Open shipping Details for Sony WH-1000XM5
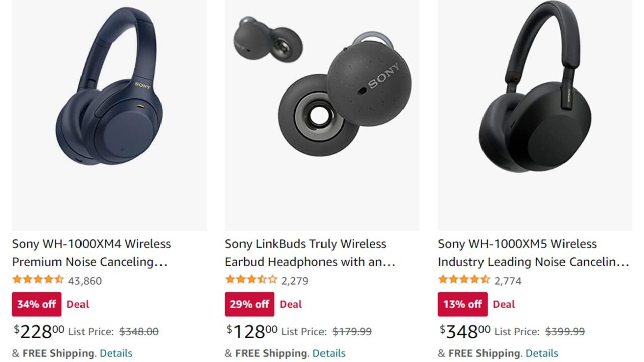The height and width of the screenshot is (362, 644). pos(542,353)
